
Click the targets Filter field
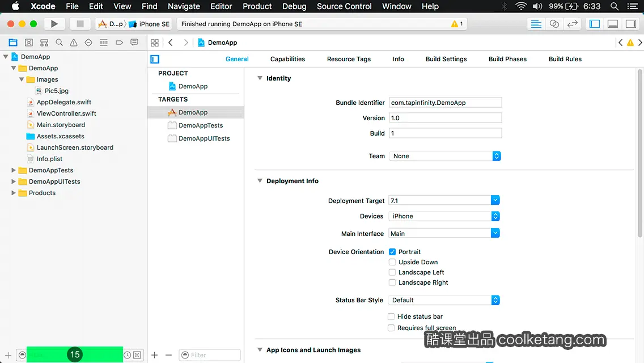tap(210, 355)
